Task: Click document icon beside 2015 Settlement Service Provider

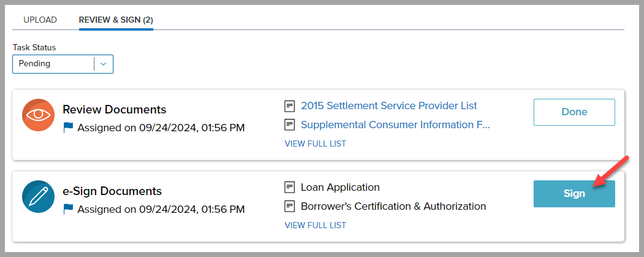Action: point(289,106)
